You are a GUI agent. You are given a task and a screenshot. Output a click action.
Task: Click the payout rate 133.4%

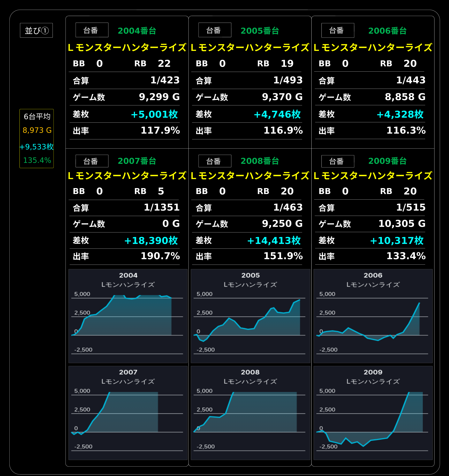[x=406, y=256]
